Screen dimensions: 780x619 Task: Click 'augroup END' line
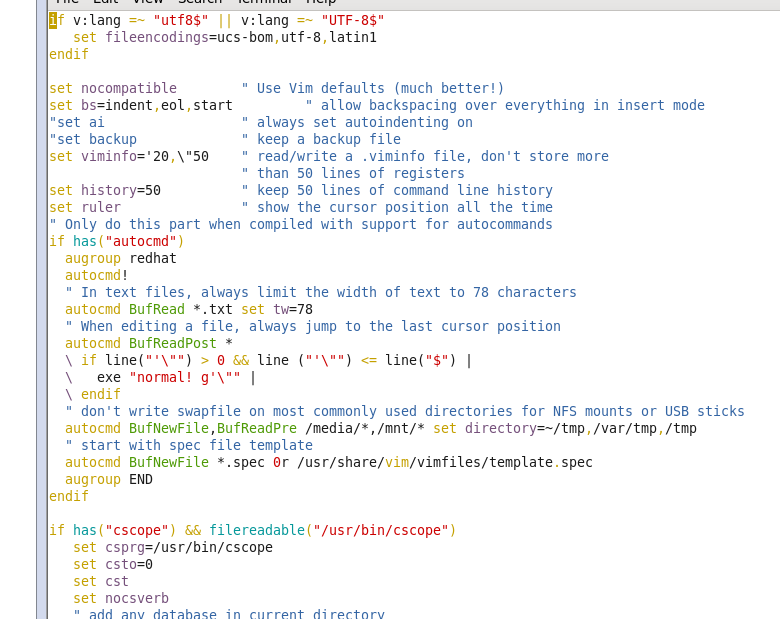click(108, 480)
